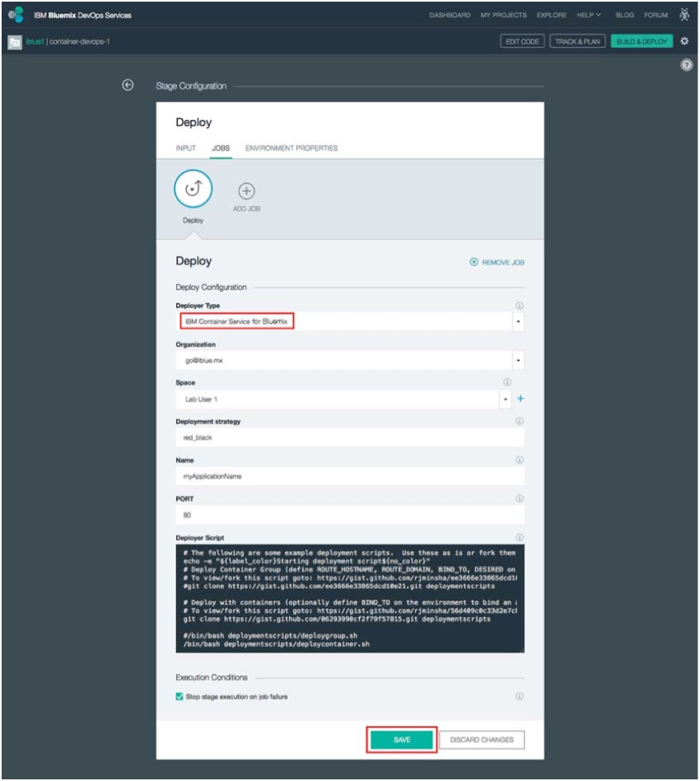The height and width of the screenshot is (781, 700).
Task: Open Explore in top navigation
Action: tap(551, 15)
